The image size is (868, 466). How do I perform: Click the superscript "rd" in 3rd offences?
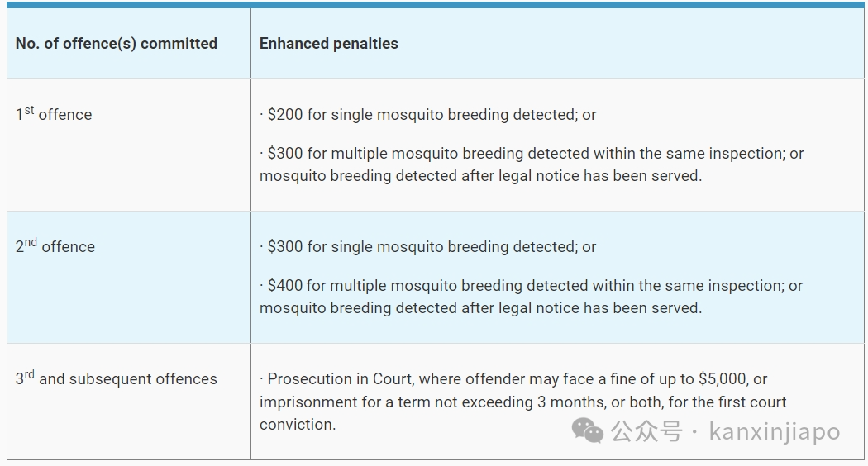(x=29, y=374)
